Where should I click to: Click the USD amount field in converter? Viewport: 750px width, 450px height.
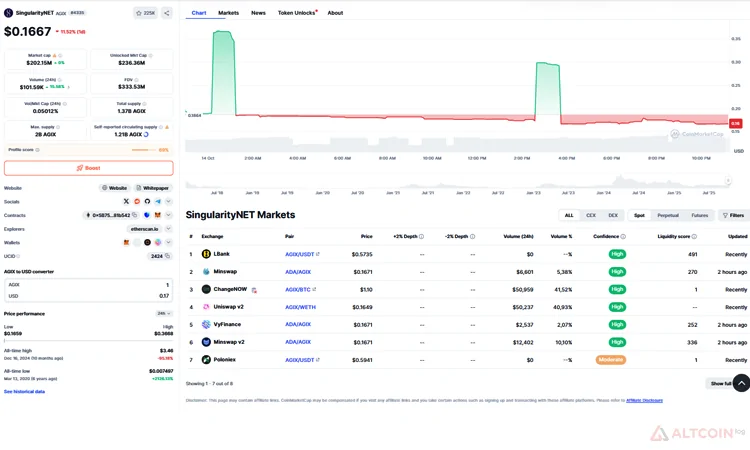[x=88, y=296]
